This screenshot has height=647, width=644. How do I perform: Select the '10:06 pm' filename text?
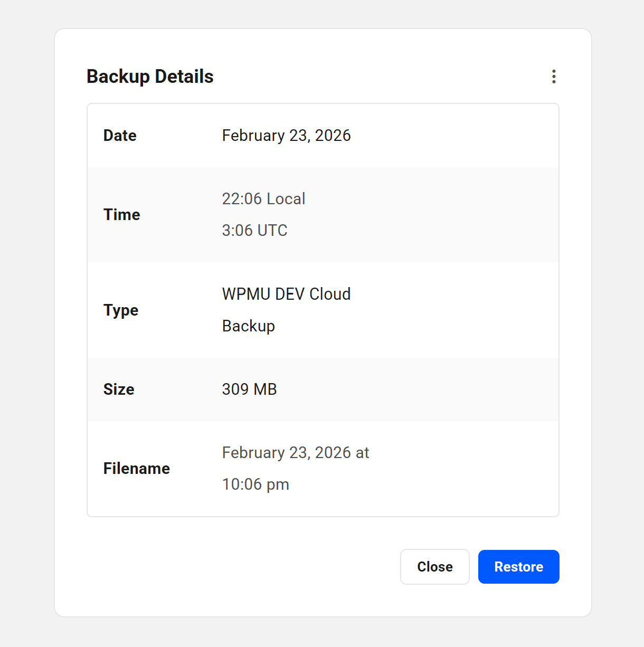(x=255, y=484)
